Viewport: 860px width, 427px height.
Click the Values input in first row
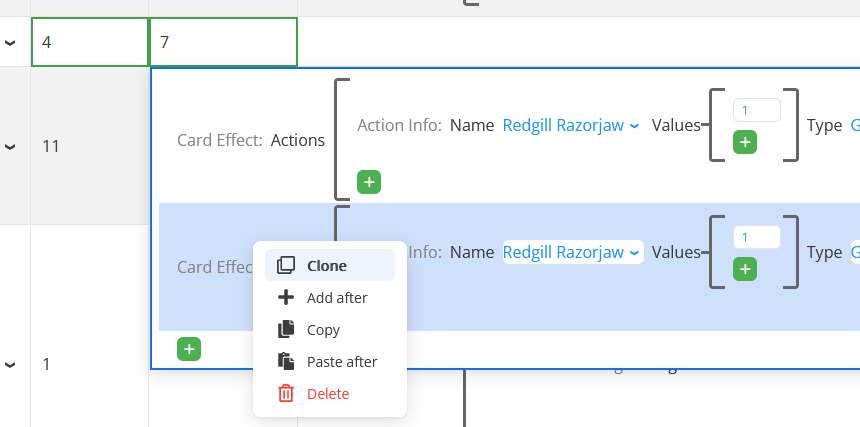coord(756,110)
